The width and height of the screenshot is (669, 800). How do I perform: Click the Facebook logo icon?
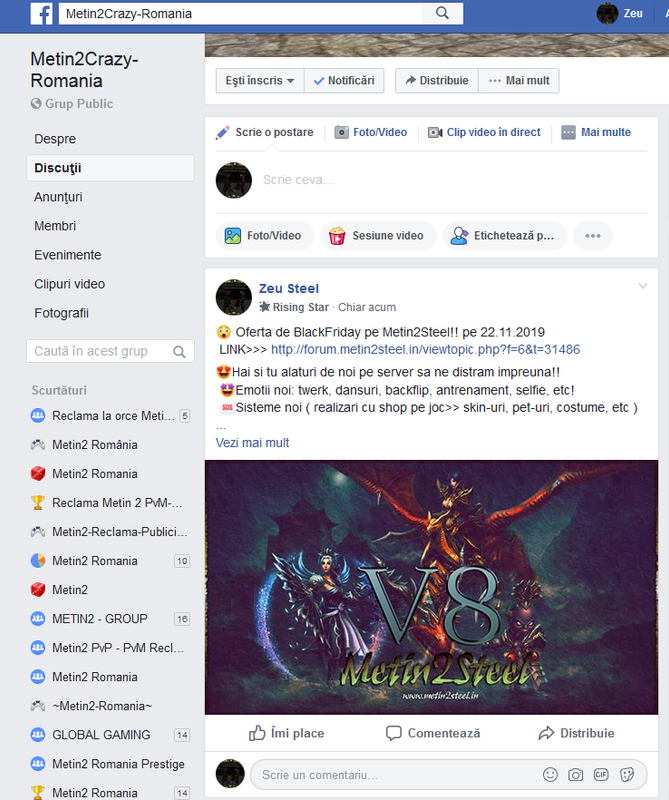pyautogui.click(x=41, y=14)
